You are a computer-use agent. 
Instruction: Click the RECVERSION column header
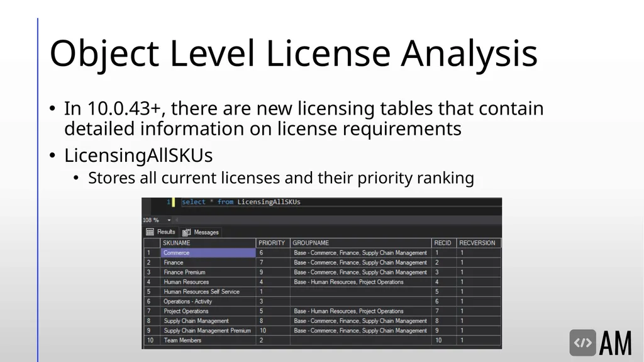pos(479,243)
